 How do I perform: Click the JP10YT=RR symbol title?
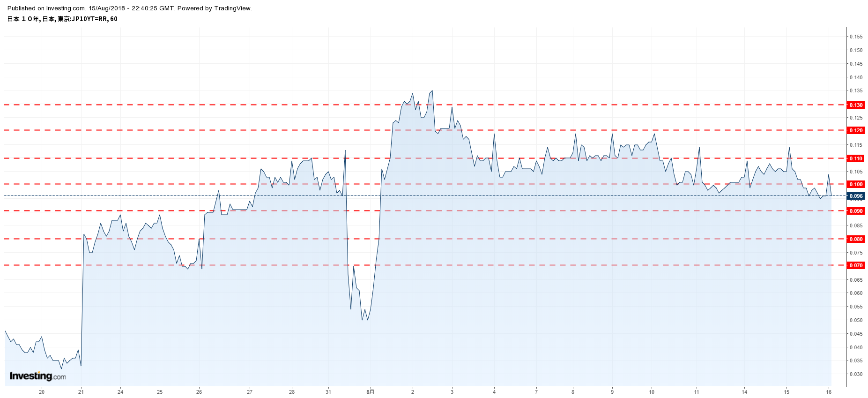click(x=62, y=19)
